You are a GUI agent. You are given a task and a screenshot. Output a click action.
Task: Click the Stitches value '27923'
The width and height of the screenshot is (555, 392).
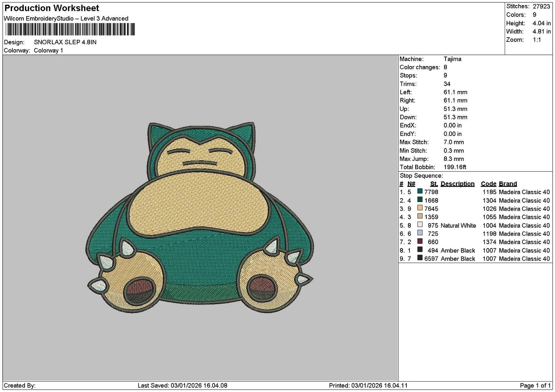coord(542,6)
